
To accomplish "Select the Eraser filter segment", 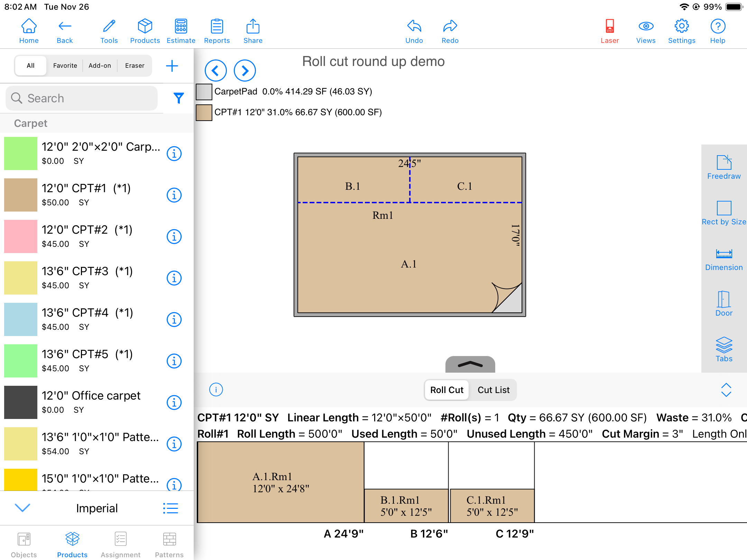I will coord(135,66).
